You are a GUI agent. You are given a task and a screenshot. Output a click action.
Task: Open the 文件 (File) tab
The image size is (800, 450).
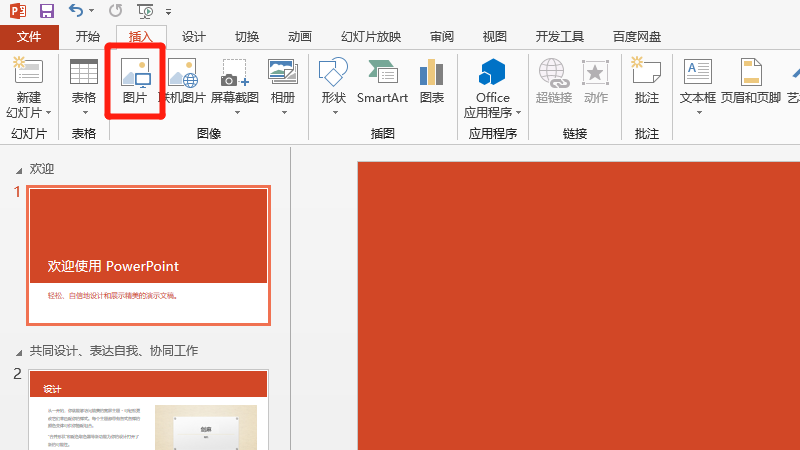click(x=29, y=37)
